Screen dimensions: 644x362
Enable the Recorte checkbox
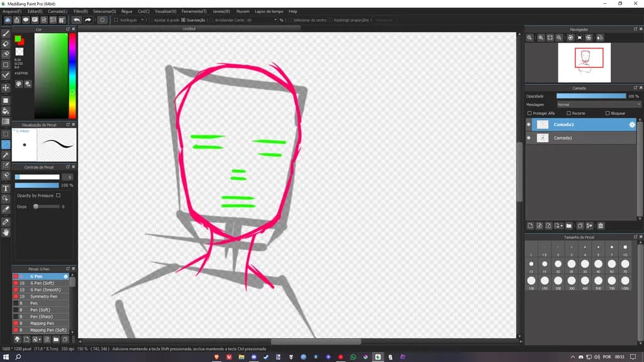tap(569, 113)
